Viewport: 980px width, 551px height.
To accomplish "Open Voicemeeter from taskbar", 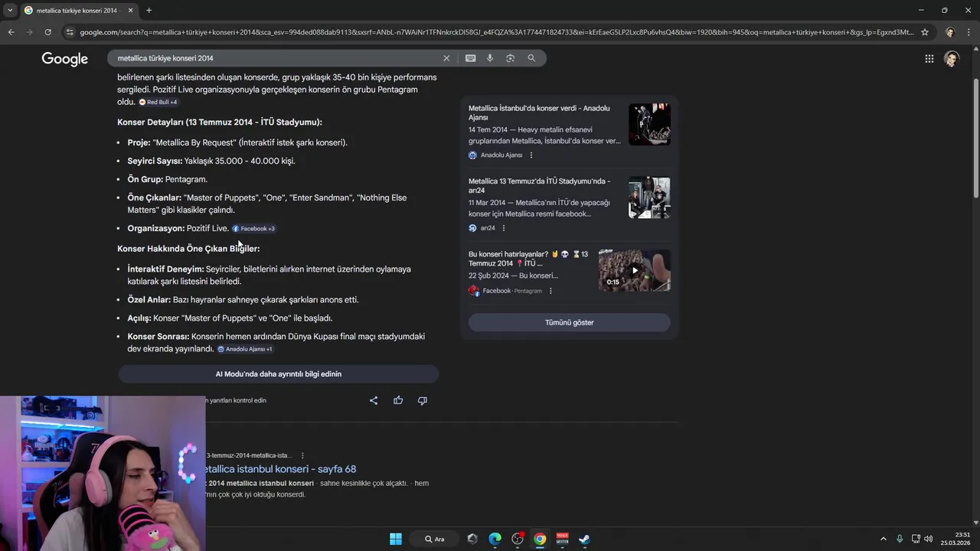I will [563, 539].
